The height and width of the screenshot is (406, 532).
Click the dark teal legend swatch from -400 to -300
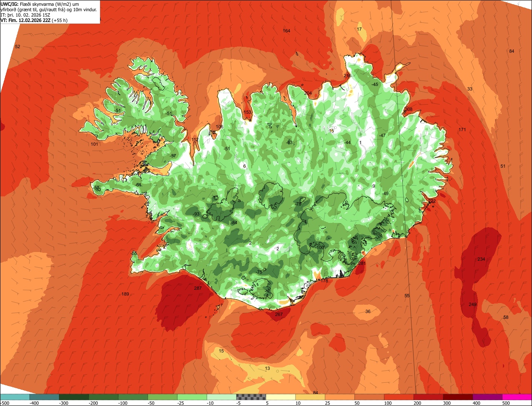44,397
